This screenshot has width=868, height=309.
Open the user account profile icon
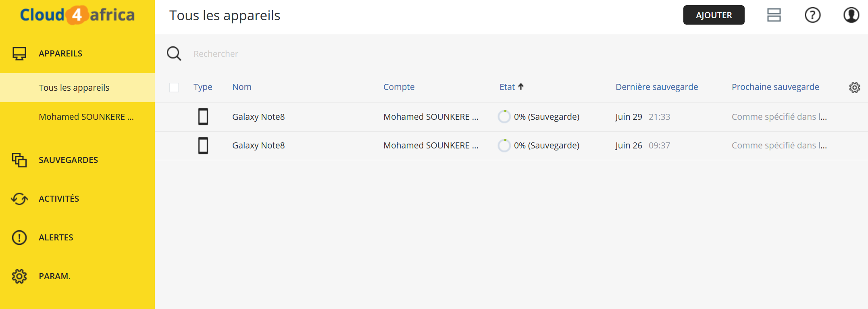[x=851, y=15]
